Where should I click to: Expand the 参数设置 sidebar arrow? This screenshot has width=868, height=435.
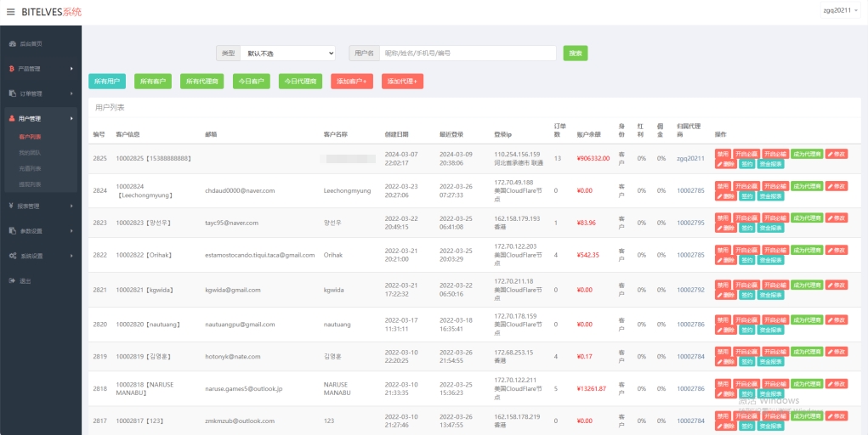(71, 231)
